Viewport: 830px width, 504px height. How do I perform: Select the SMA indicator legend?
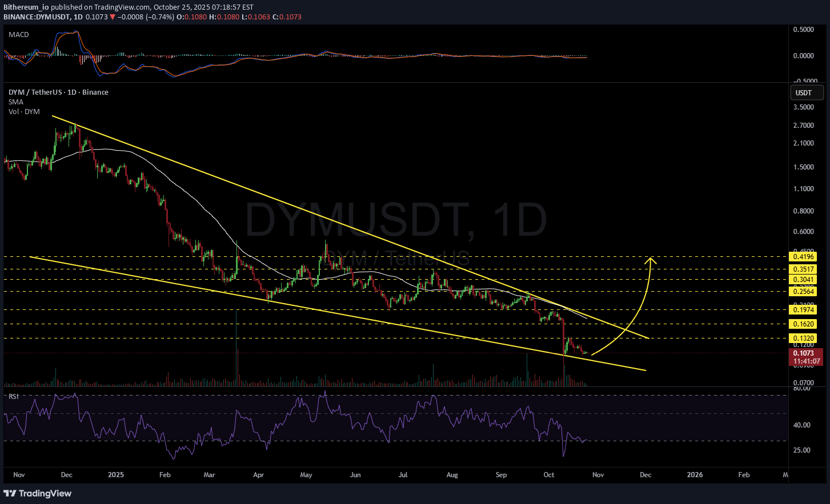pyautogui.click(x=16, y=102)
